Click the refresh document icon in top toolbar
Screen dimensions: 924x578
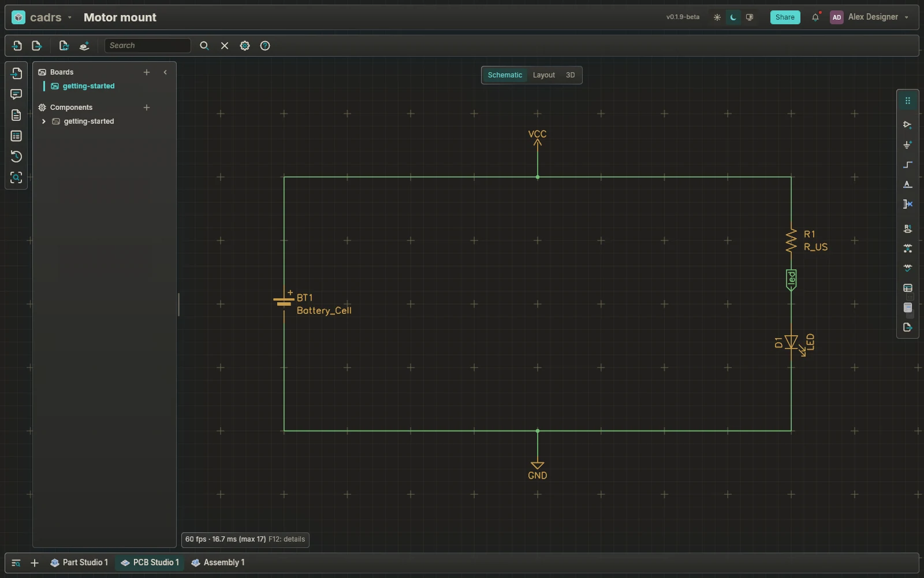click(x=64, y=46)
